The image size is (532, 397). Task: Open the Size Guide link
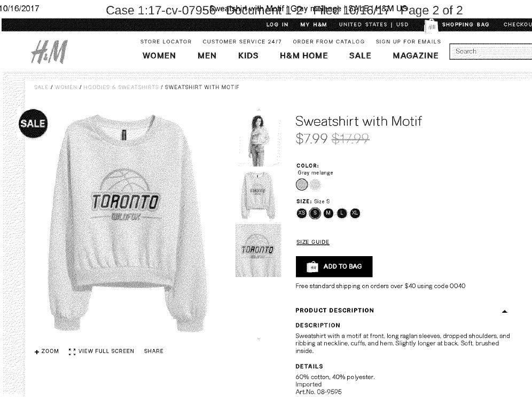coord(313,242)
